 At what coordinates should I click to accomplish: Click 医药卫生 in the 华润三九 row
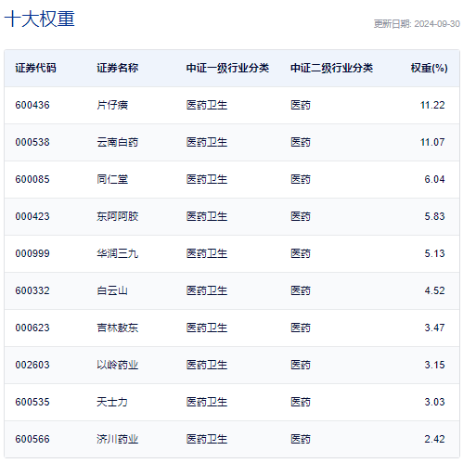click(207, 253)
